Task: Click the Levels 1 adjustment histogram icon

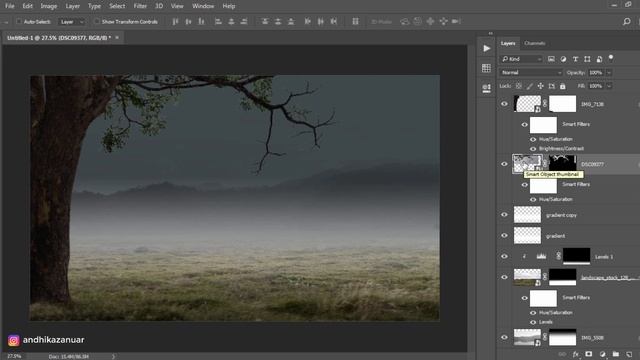Action: [x=541, y=256]
